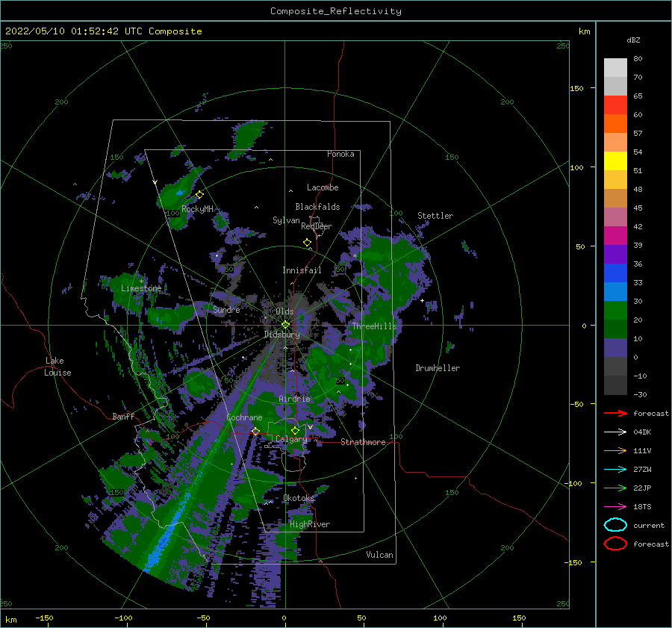
Task: Click yellow diamond marker below RedDeer label
Action: tap(307, 242)
